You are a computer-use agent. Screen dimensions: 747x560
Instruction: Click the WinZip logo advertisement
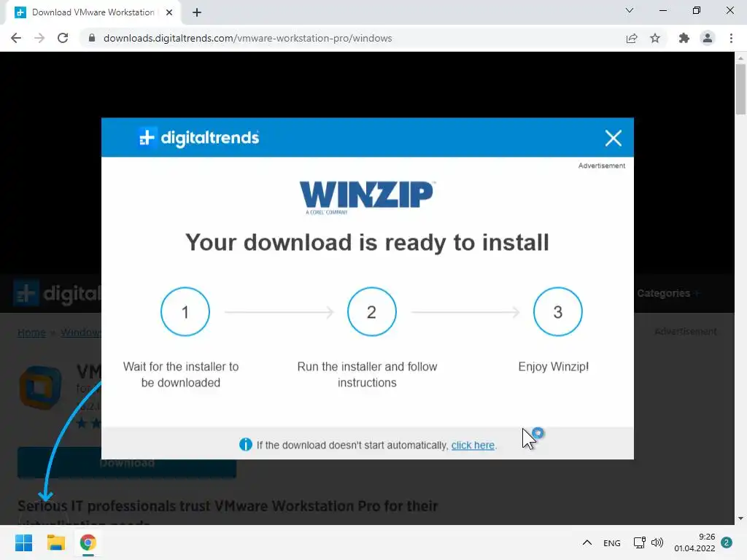(367, 197)
